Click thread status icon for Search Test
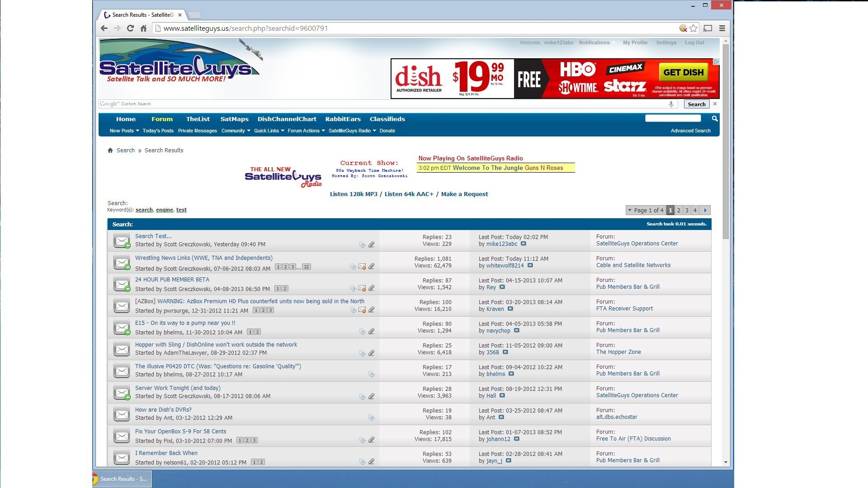The height and width of the screenshot is (488, 868). pos(122,240)
